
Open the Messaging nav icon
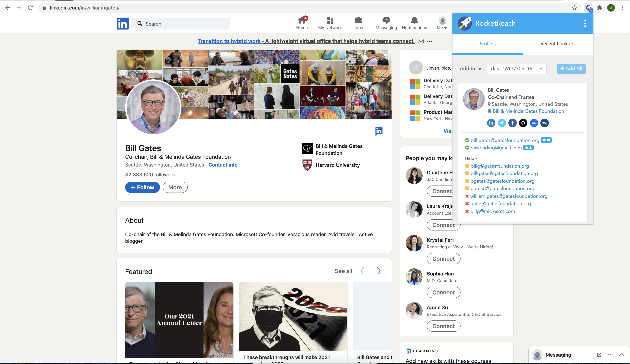point(386,23)
